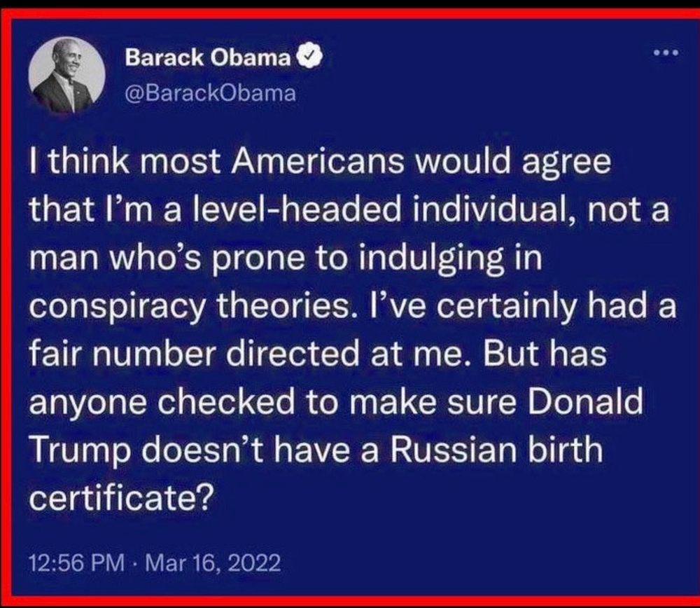Click the word "Trump" in the tweet
The height and width of the screenshot is (608, 700).
tap(80, 450)
